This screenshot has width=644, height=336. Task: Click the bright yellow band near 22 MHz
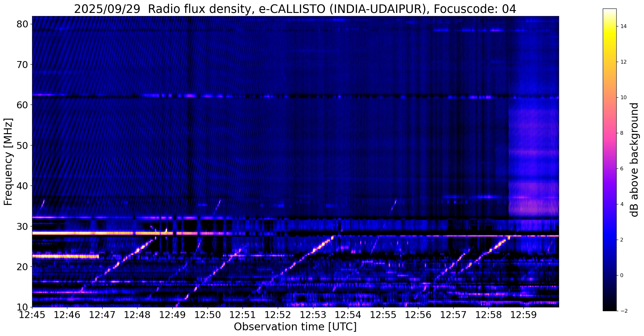click(x=65, y=256)
